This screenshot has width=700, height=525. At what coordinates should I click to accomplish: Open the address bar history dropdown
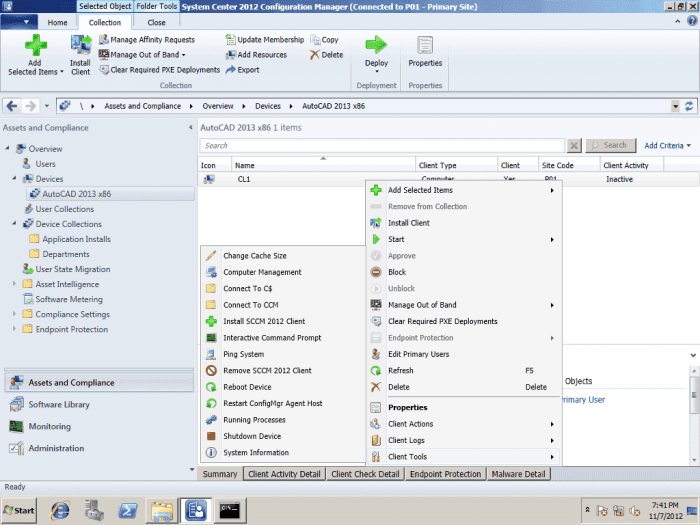point(675,106)
